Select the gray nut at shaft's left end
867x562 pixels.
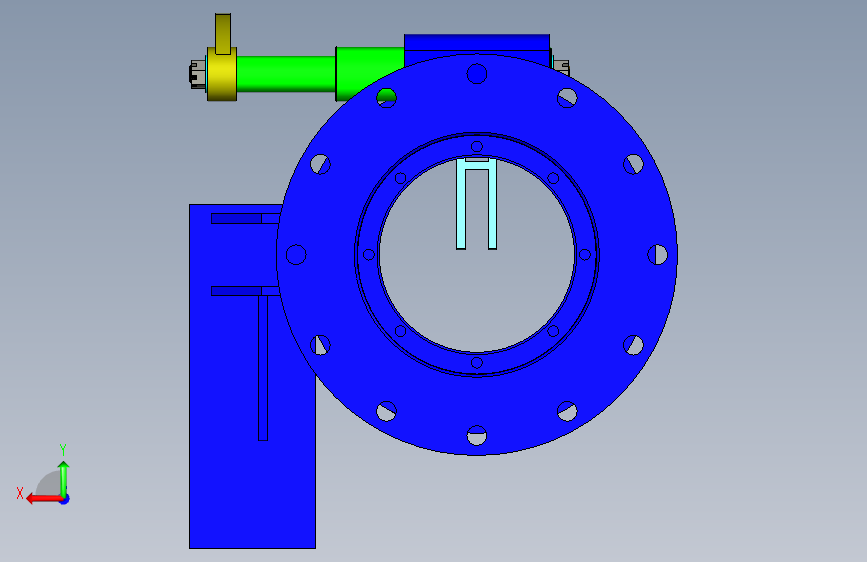tap(198, 74)
